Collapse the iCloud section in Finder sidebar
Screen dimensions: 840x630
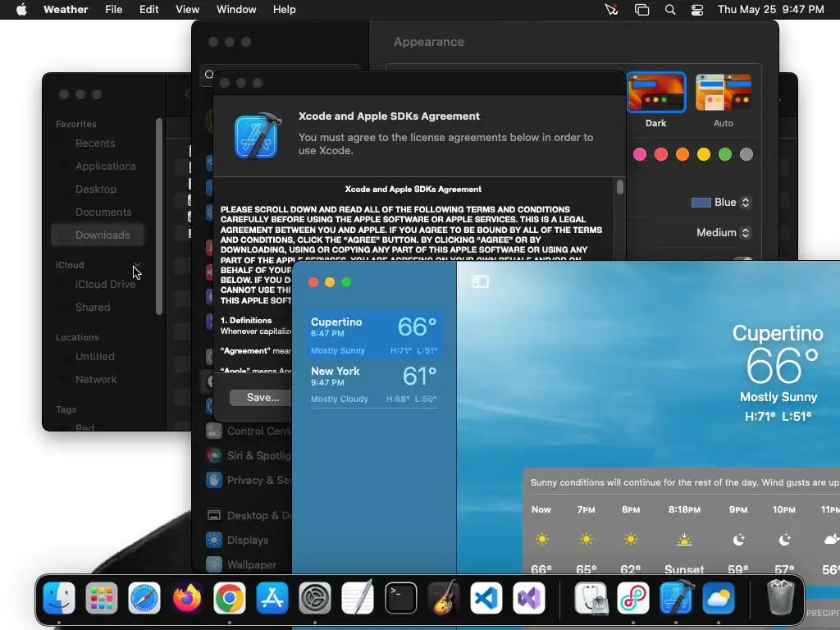click(x=137, y=265)
